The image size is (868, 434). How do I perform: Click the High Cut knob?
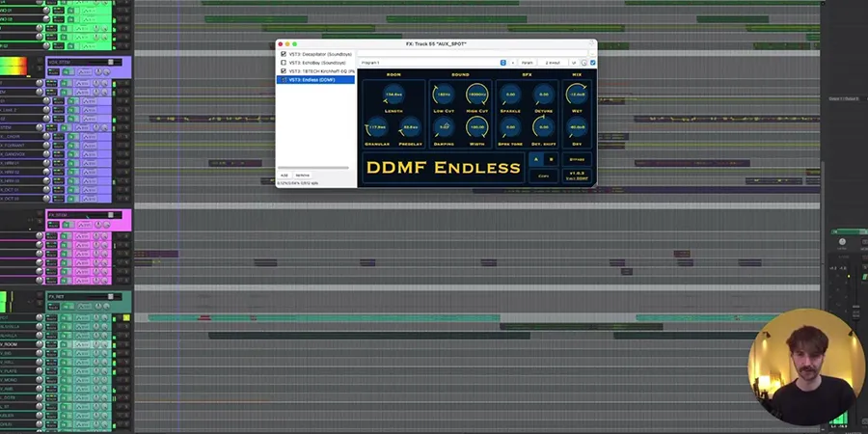click(476, 95)
